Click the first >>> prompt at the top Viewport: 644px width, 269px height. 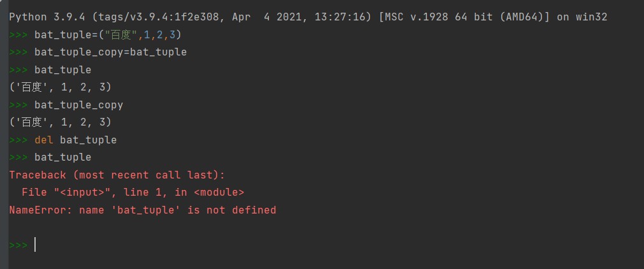tap(18, 34)
